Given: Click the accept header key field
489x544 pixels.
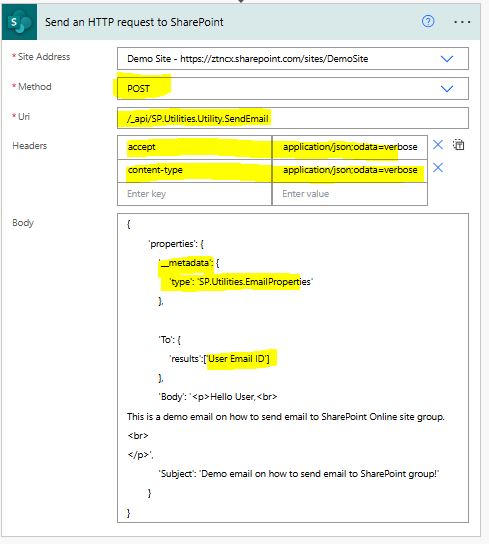Looking at the screenshot, I should click(x=194, y=147).
